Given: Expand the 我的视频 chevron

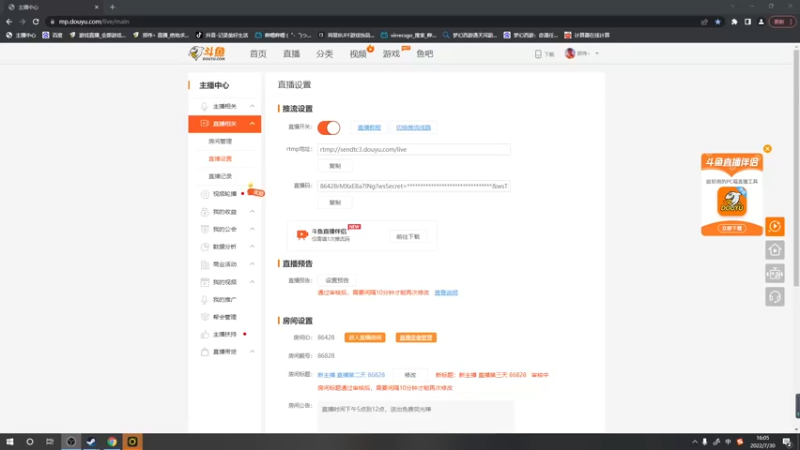Looking at the screenshot, I should tap(252, 282).
